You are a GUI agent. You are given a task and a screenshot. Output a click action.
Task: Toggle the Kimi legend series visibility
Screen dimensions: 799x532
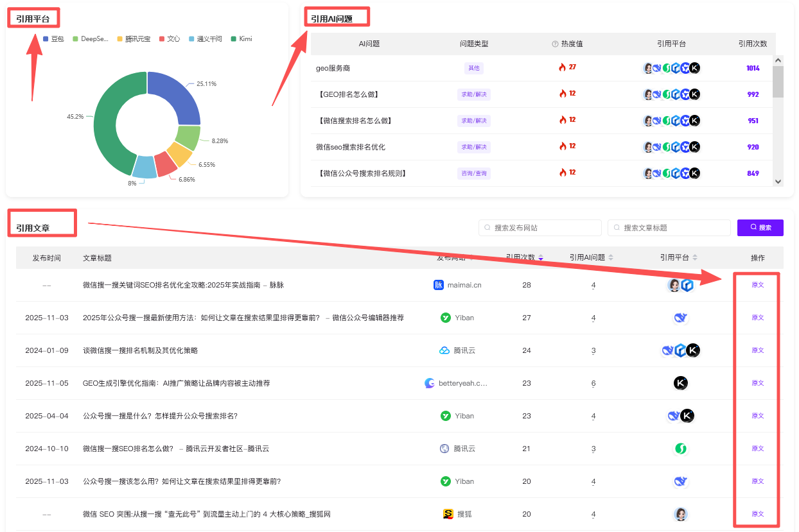pos(241,39)
